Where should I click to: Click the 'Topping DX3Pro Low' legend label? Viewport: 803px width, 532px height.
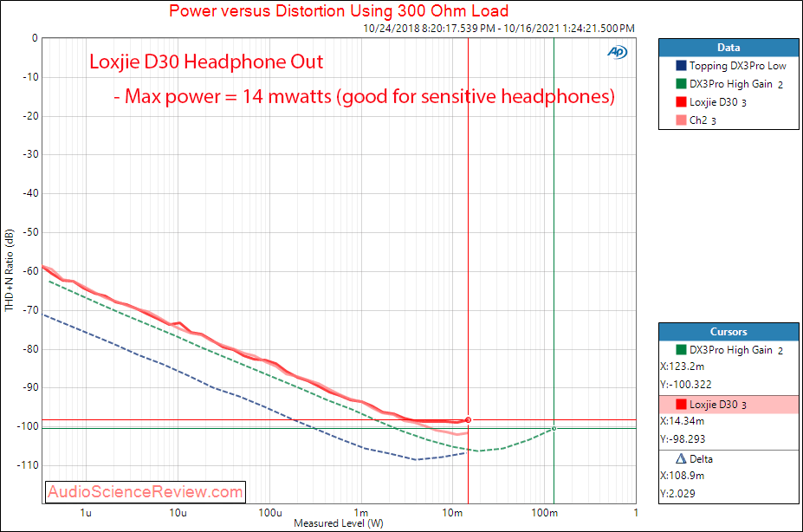pos(737,66)
